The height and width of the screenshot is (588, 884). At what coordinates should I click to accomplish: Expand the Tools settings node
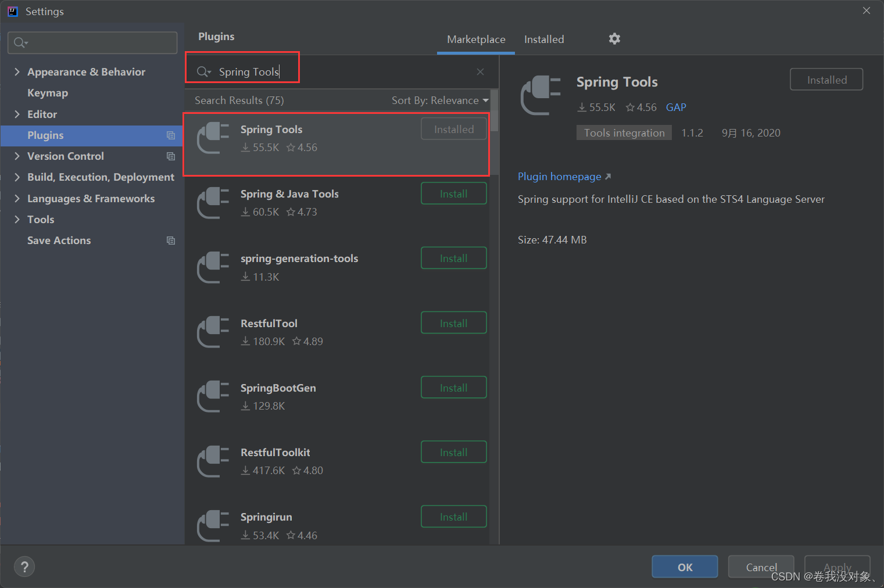click(x=17, y=220)
